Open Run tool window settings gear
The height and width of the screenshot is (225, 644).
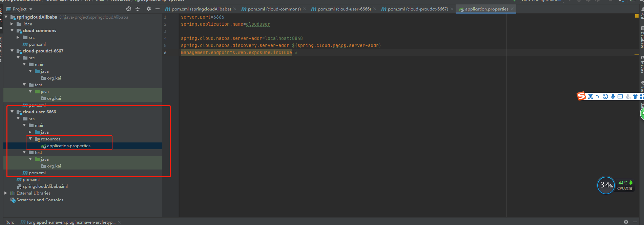point(626,222)
